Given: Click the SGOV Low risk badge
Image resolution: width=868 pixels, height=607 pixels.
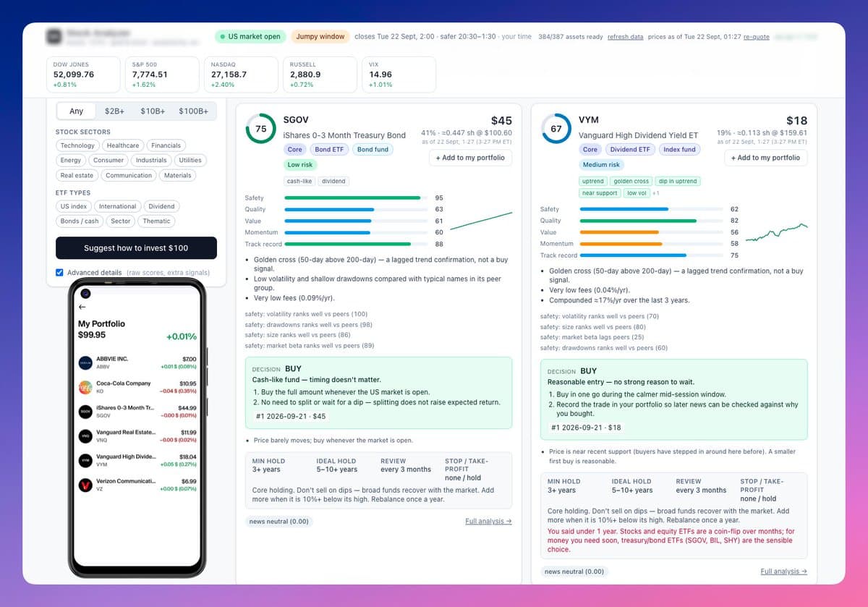Looking at the screenshot, I should point(299,165).
